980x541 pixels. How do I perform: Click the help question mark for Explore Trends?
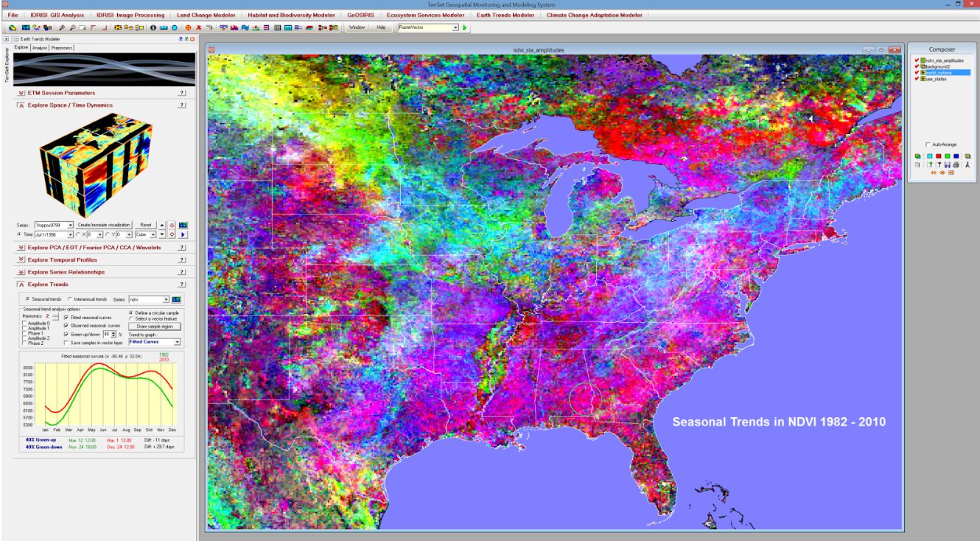coord(181,285)
